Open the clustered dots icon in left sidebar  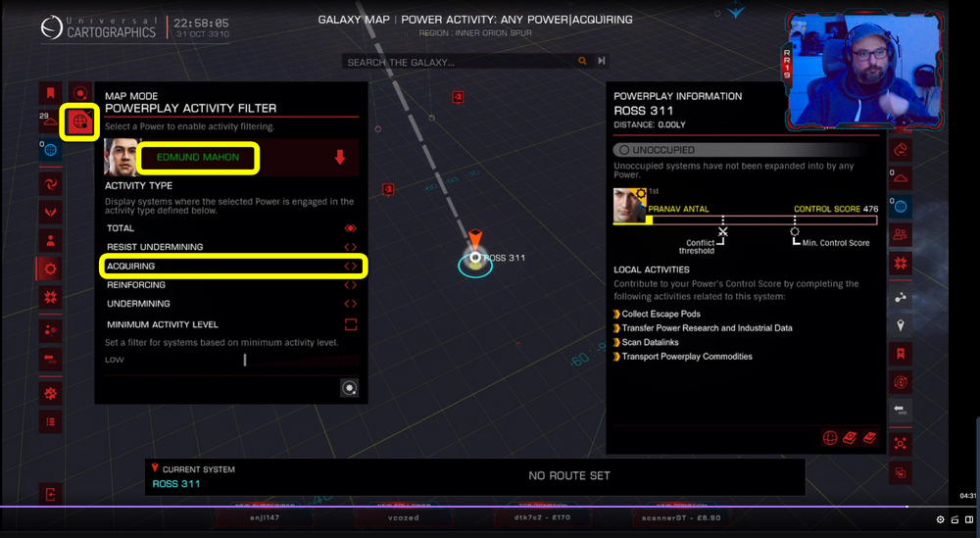(51, 330)
